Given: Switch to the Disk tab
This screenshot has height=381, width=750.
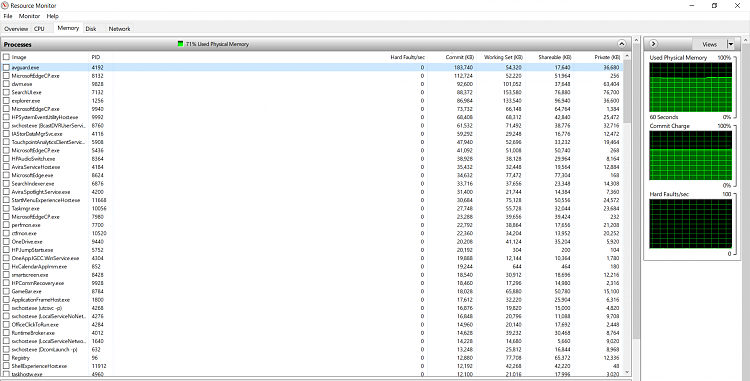Looking at the screenshot, I should click(x=91, y=29).
